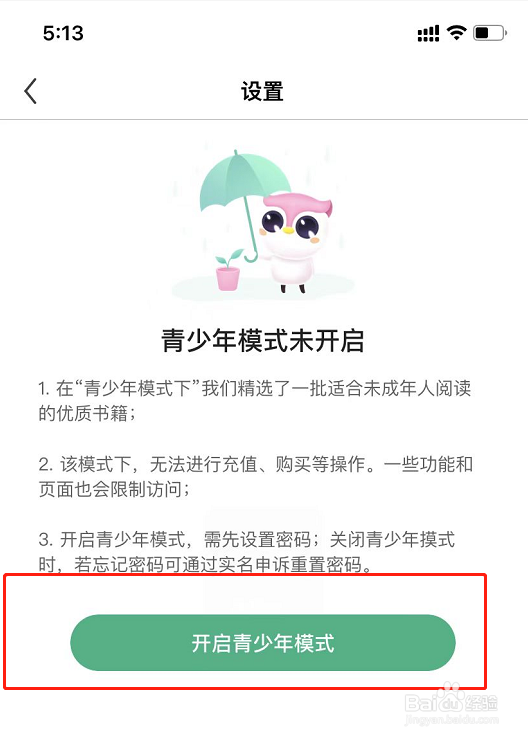Click the 开启青少年模式 green button
The width and height of the screenshot is (528, 738).
[263, 642]
